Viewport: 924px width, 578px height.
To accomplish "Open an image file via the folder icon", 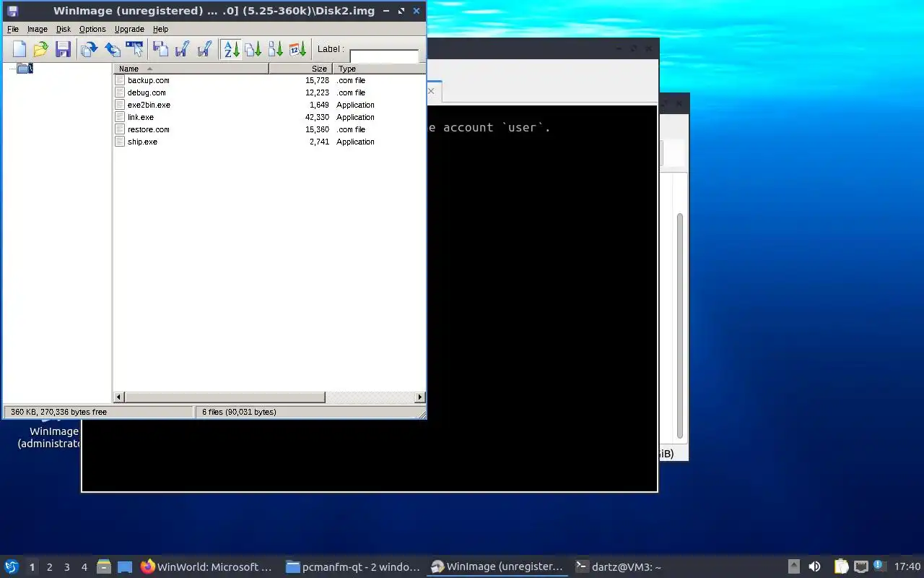I will (x=41, y=49).
